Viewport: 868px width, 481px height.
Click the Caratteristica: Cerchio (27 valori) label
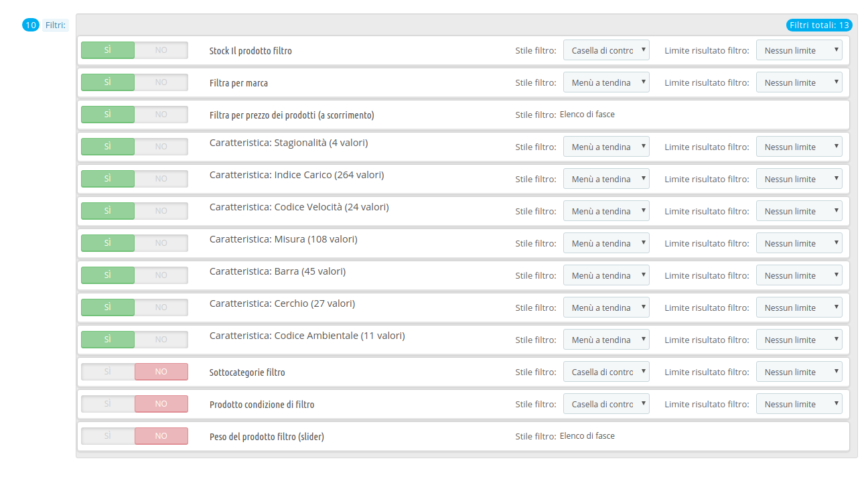[282, 303]
